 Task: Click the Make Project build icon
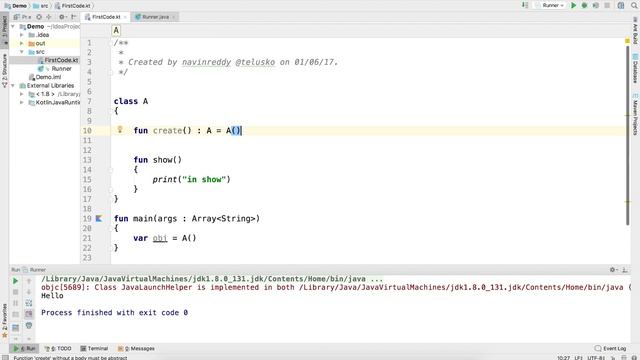525,5
